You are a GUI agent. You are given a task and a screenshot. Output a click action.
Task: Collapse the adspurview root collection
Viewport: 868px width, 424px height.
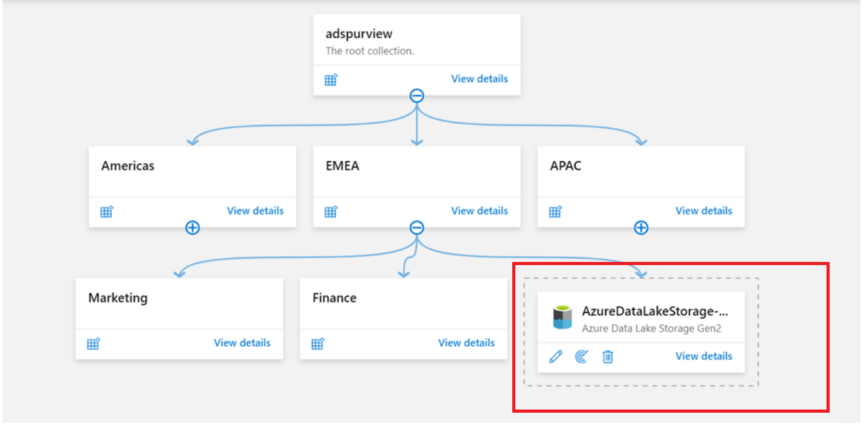(417, 95)
